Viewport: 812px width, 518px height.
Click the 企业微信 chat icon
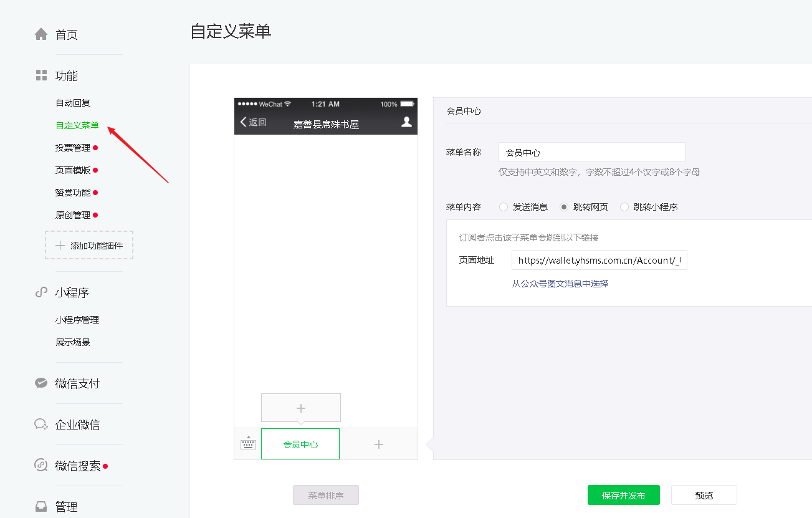pos(41,424)
